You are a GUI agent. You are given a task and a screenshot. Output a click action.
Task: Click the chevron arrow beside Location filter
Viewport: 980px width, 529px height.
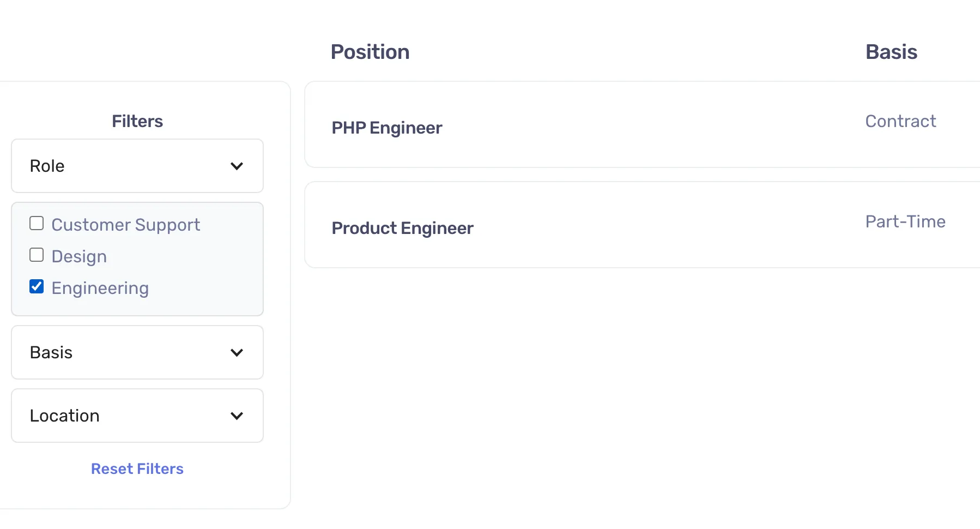coord(237,416)
